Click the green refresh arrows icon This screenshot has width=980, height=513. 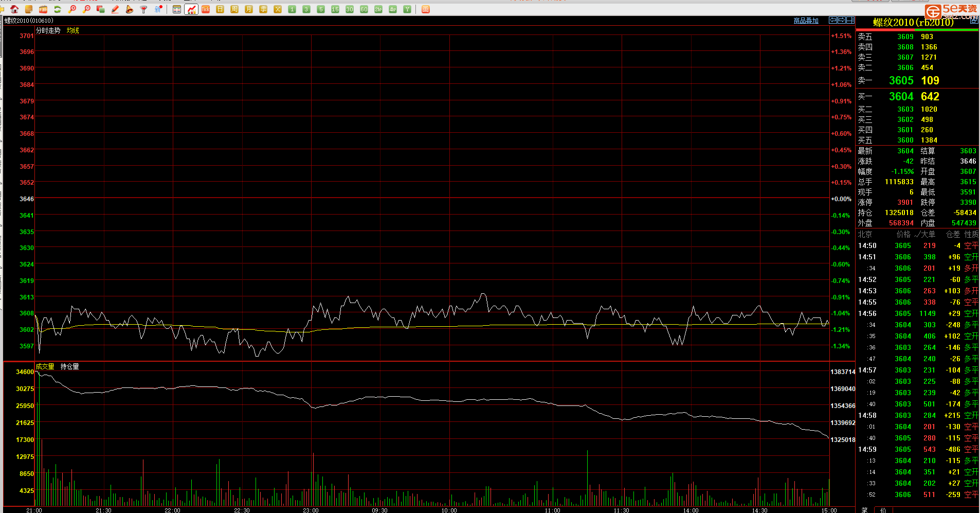tap(58, 9)
